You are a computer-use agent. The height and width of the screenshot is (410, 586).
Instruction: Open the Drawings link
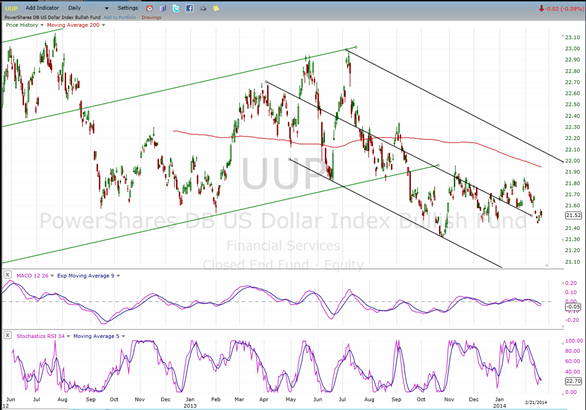point(151,17)
